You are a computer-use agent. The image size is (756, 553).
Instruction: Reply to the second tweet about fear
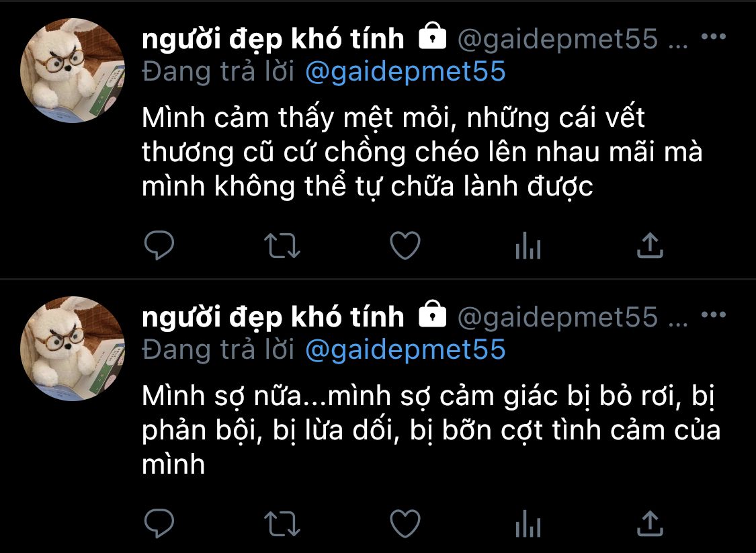point(159,523)
